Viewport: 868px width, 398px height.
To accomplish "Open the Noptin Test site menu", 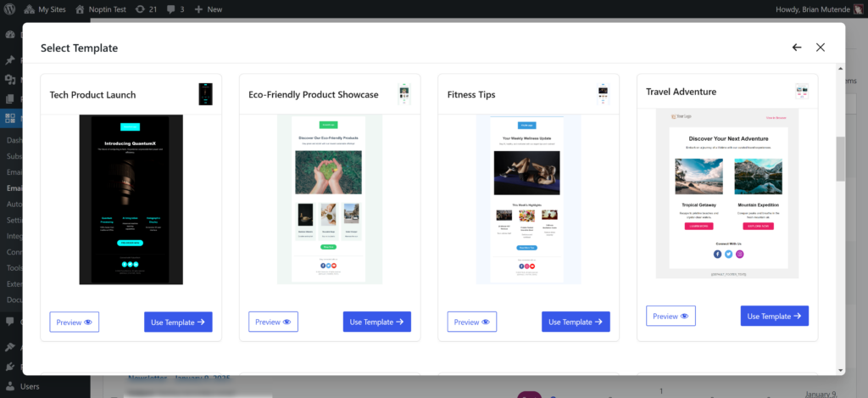I will pyautogui.click(x=100, y=9).
